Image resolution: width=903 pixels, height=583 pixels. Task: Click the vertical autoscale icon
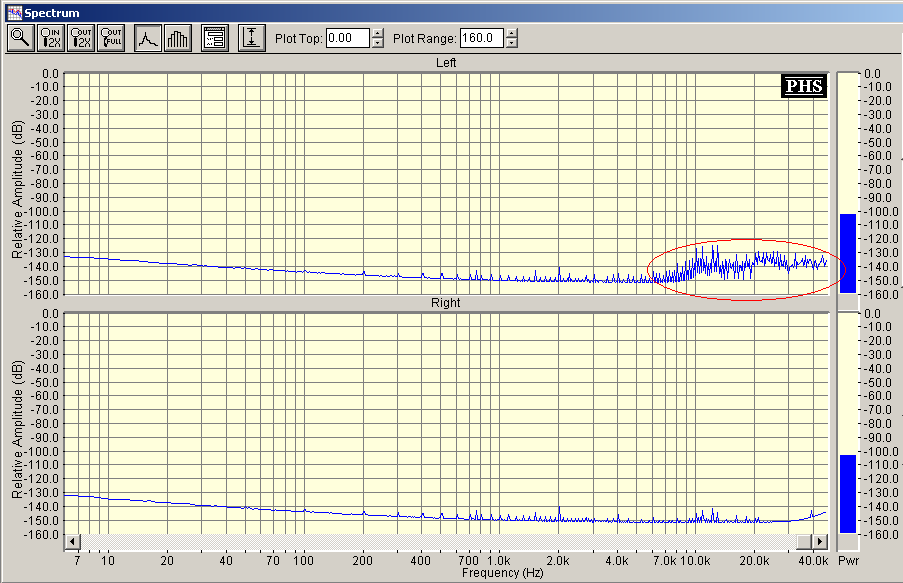(x=251, y=39)
